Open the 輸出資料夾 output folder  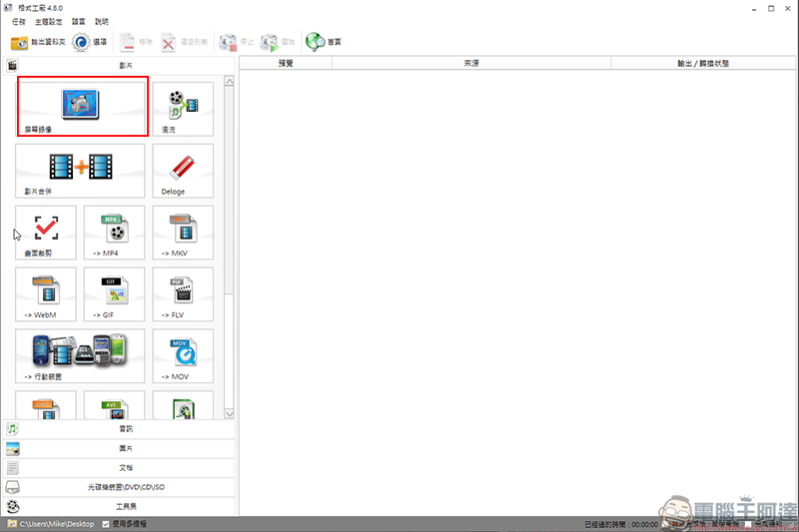(x=38, y=42)
